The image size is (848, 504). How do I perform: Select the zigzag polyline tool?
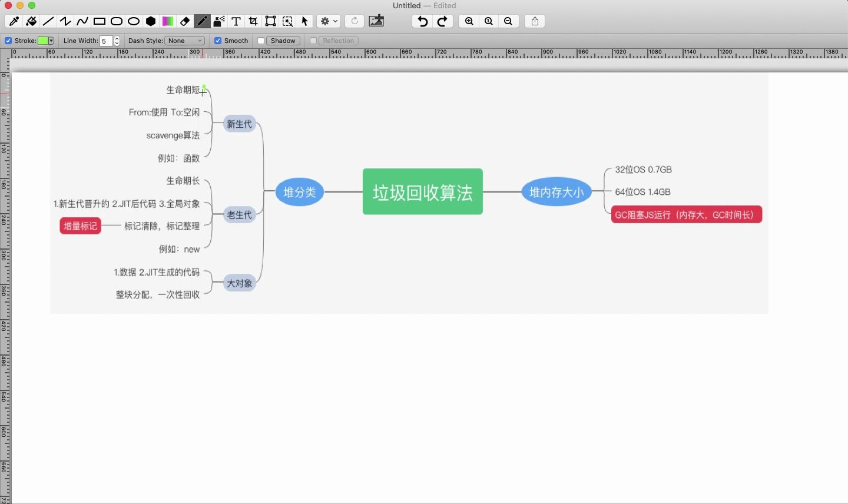pyautogui.click(x=65, y=21)
